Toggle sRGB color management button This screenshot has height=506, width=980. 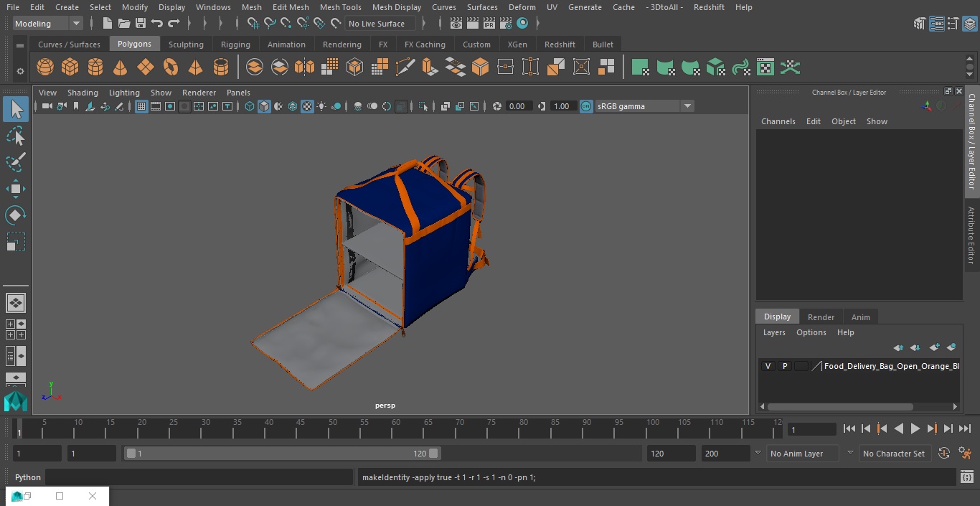(586, 106)
